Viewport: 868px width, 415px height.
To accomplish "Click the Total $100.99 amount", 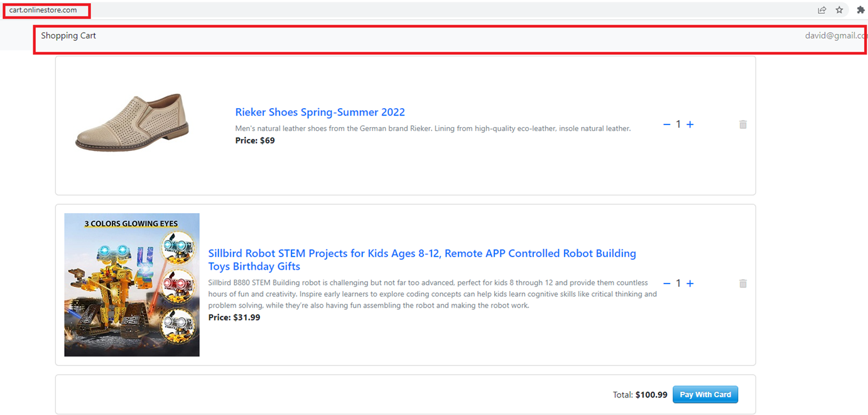I will click(x=651, y=395).
